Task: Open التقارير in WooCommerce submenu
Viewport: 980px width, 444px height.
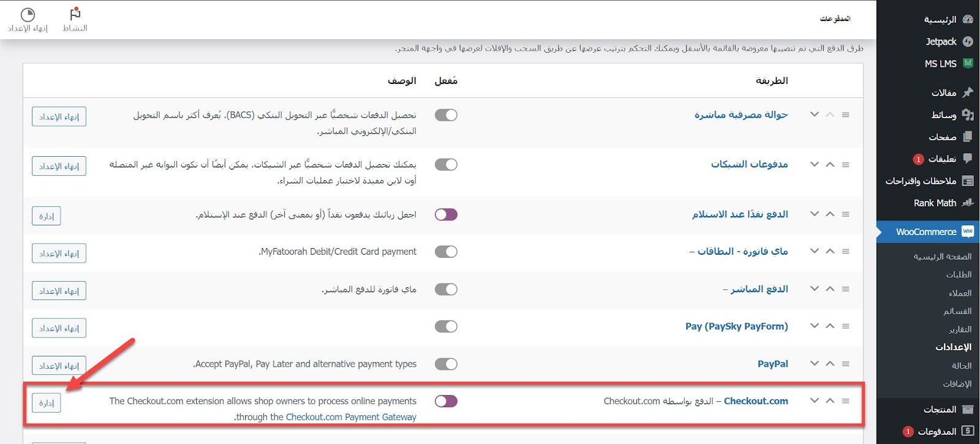Action: pos(960,329)
